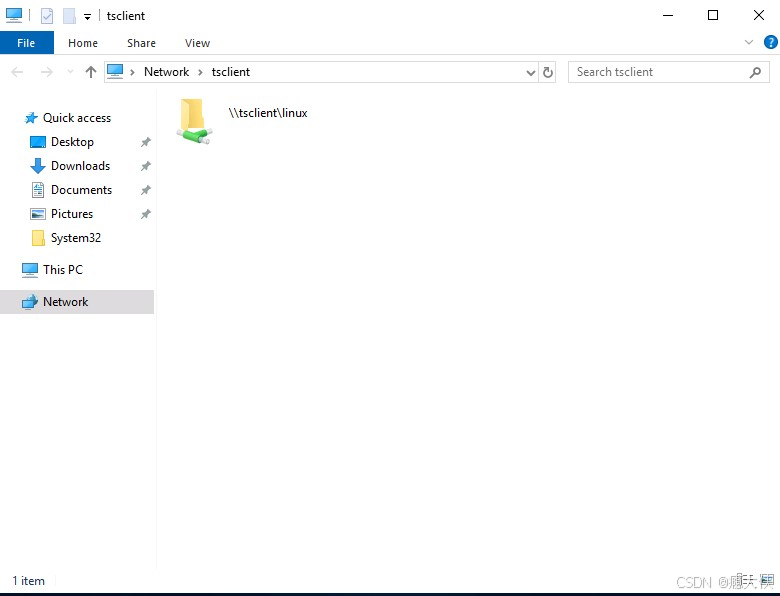The height and width of the screenshot is (596, 780).
Task: Minimize the tsclient window
Action: (668, 15)
